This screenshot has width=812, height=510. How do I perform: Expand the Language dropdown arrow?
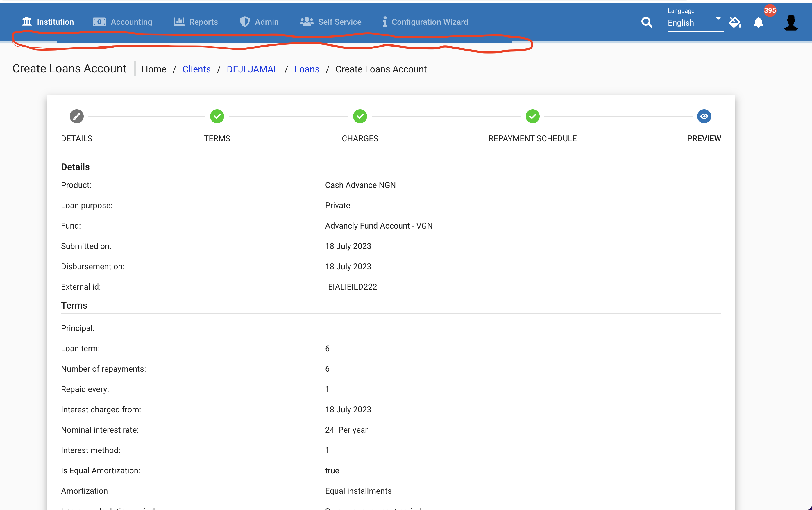718,19
